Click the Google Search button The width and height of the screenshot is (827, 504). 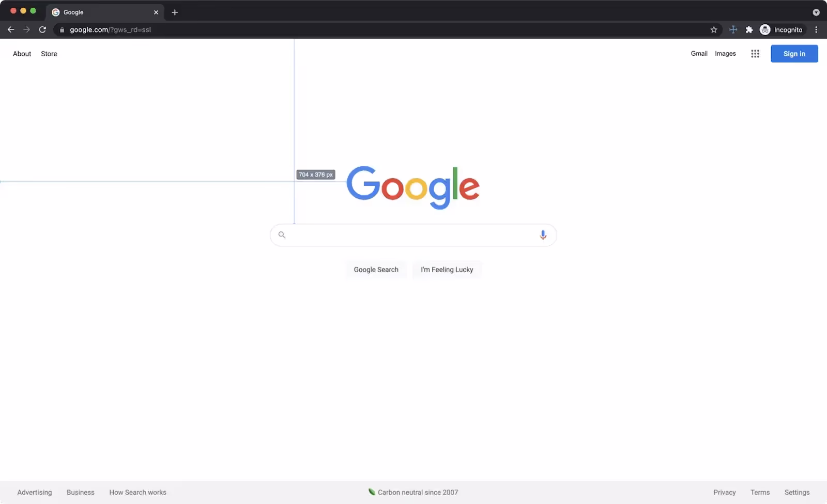(x=376, y=270)
